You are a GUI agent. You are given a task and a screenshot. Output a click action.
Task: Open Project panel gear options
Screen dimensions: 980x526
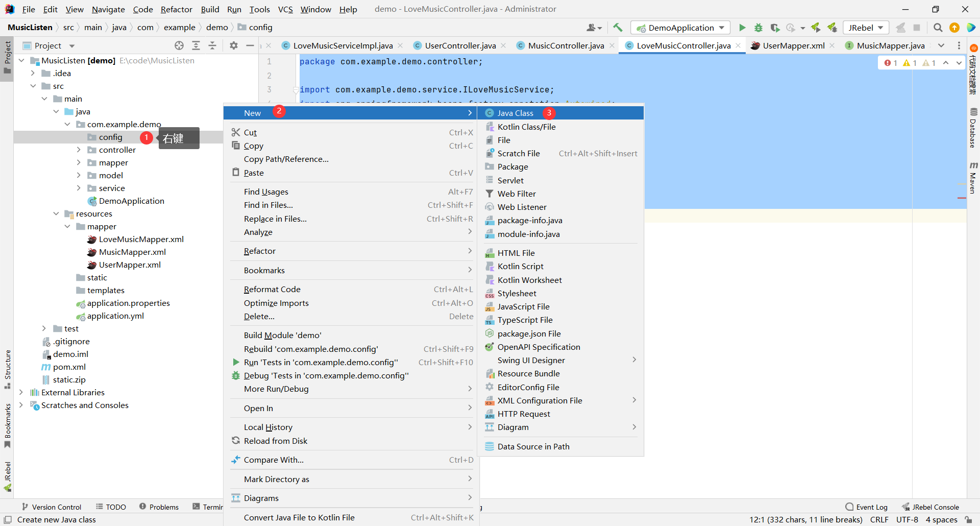click(234, 45)
